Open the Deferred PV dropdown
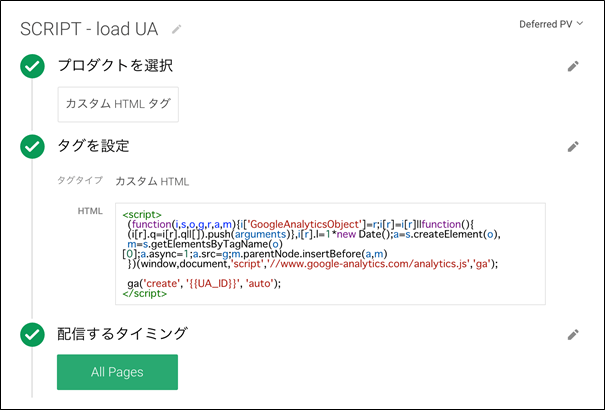 click(551, 24)
